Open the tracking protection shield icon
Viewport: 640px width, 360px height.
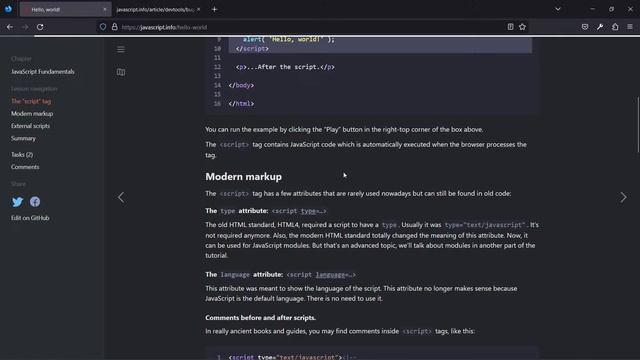103,27
